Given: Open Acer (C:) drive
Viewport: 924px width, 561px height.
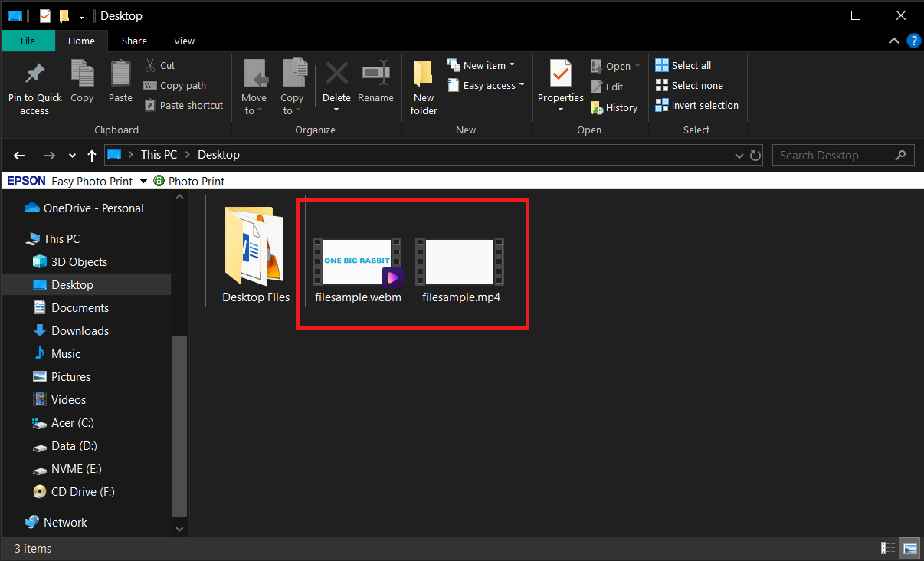Looking at the screenshot, I should coord(72,423).
